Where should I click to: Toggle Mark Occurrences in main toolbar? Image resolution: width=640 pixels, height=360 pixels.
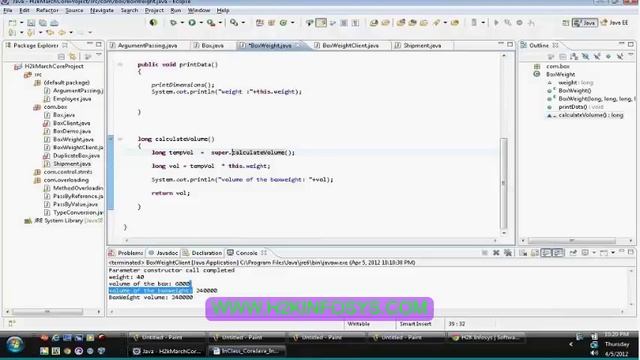tap(321, 23)
